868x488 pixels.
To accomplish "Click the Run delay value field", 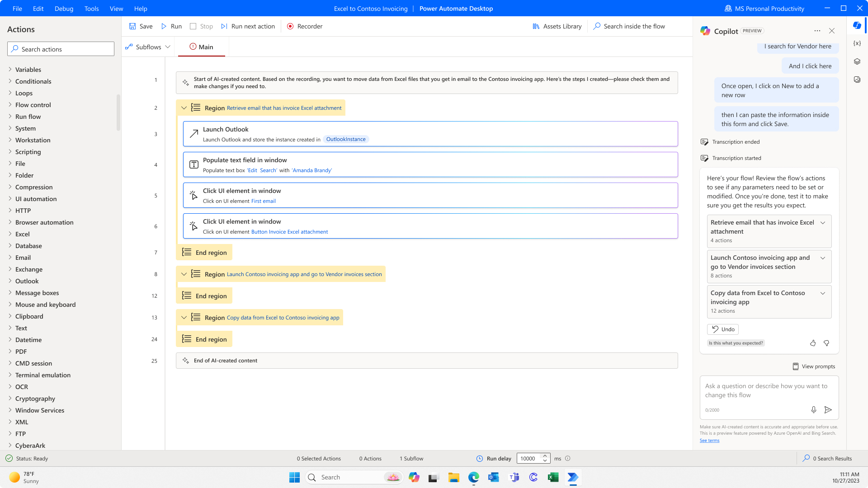I will [x=528, y=458].
